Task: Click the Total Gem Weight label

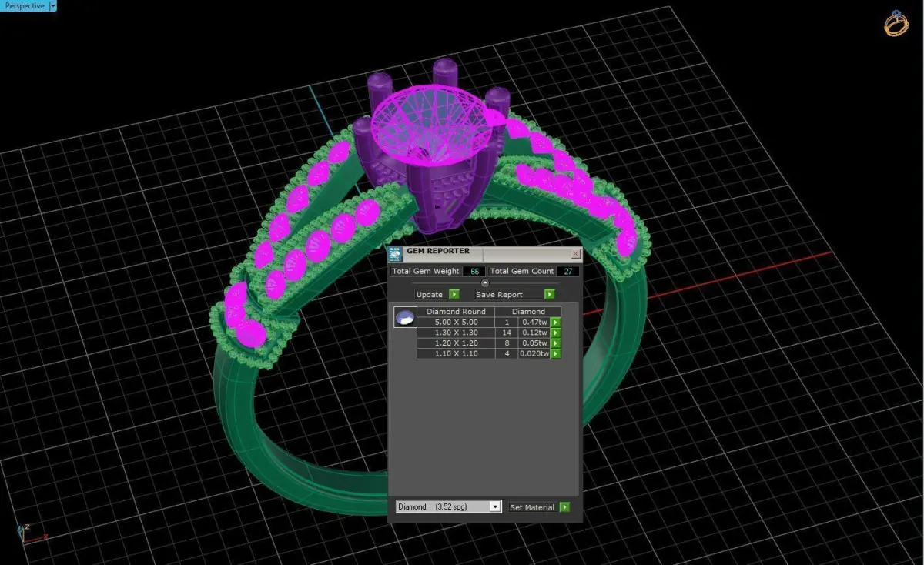Action: click(x=426, y=271)
